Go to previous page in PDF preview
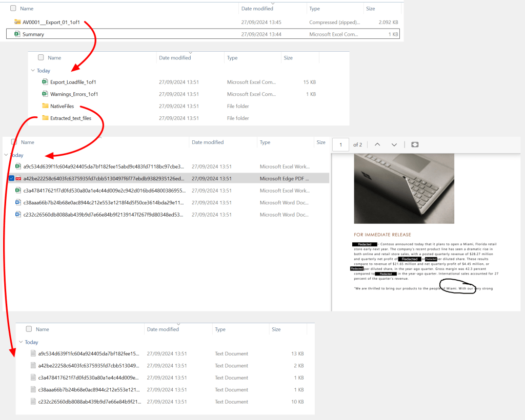 [x=377, y=145]
